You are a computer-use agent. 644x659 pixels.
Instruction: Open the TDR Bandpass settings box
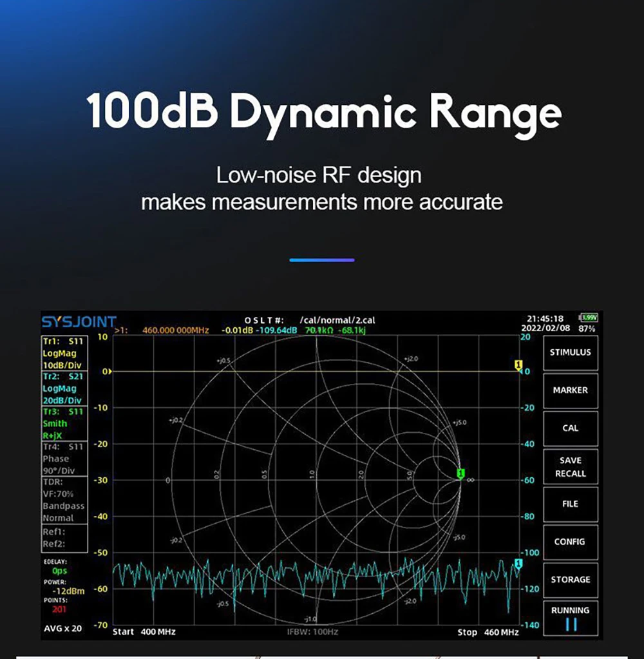click(64, 500)
